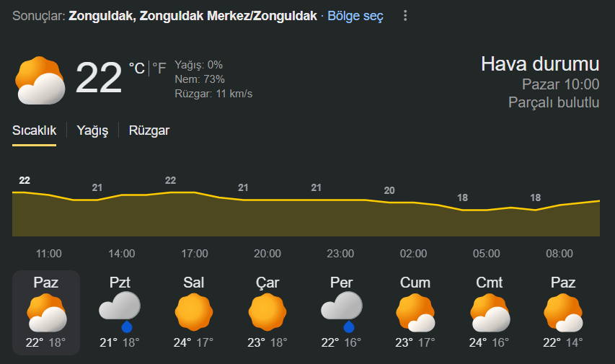Select the rainy Per forecast icon
This screenshot has height=364, width=615.
(x=342, y=312)
